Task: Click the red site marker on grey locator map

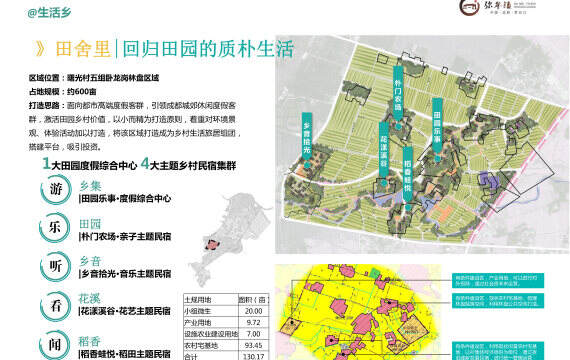Action: (x=212, y=245)
